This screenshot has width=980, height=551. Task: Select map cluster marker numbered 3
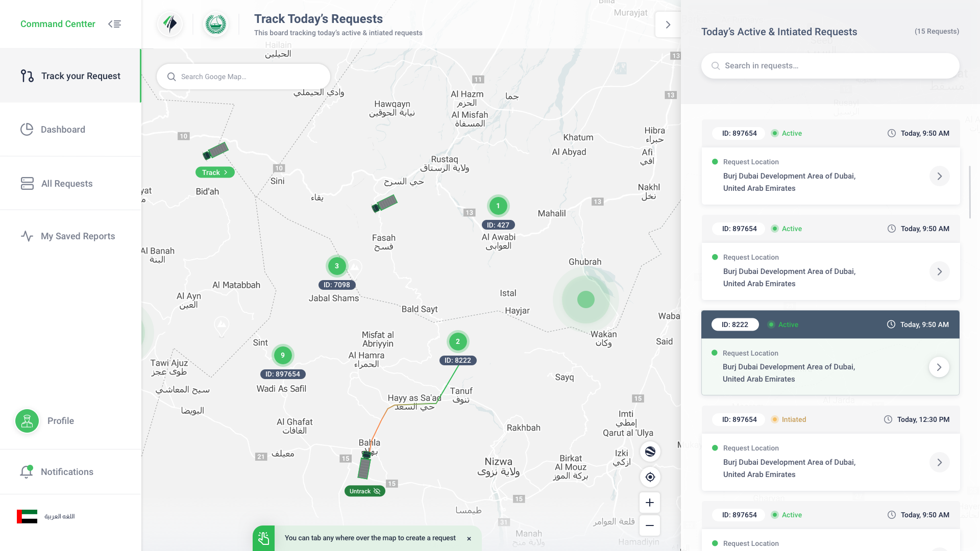tap(337, 266)
